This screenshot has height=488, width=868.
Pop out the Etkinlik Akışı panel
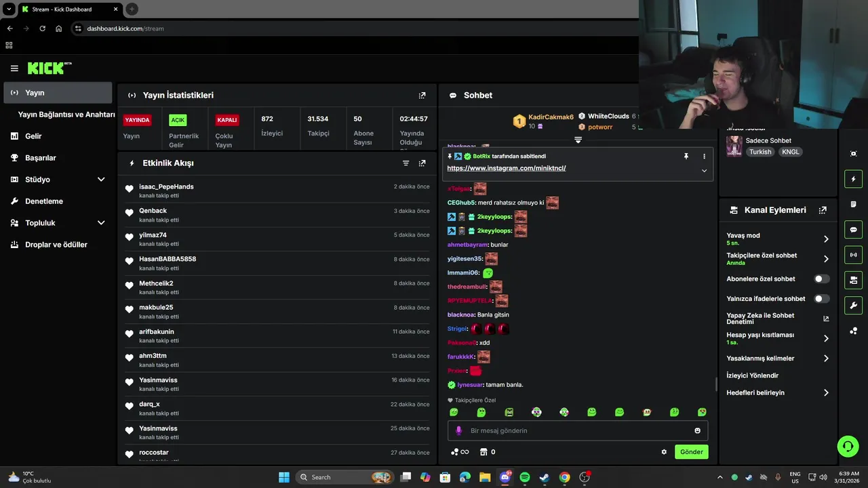(422, 163)
